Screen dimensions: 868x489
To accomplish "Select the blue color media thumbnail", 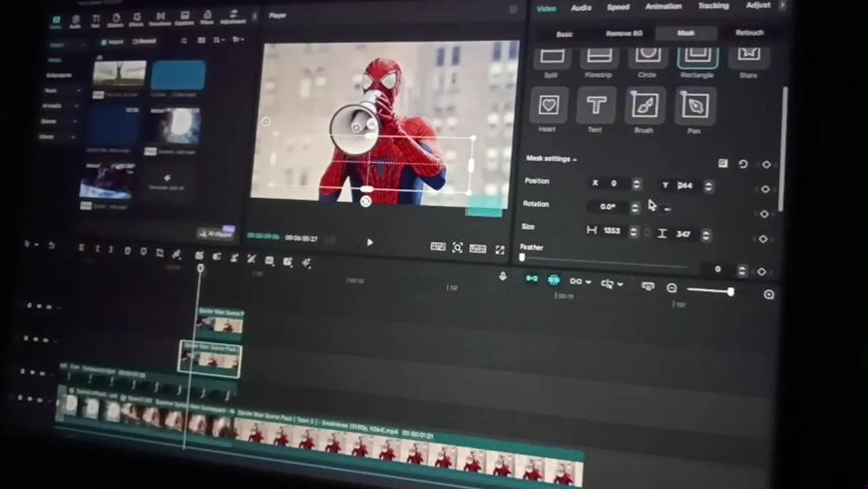I will tap(178, 75).
